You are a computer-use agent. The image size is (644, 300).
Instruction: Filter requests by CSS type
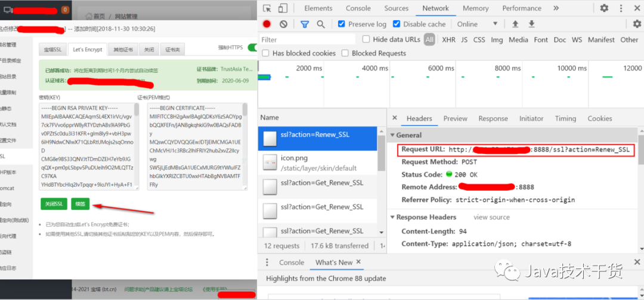[x=479, y=40]
